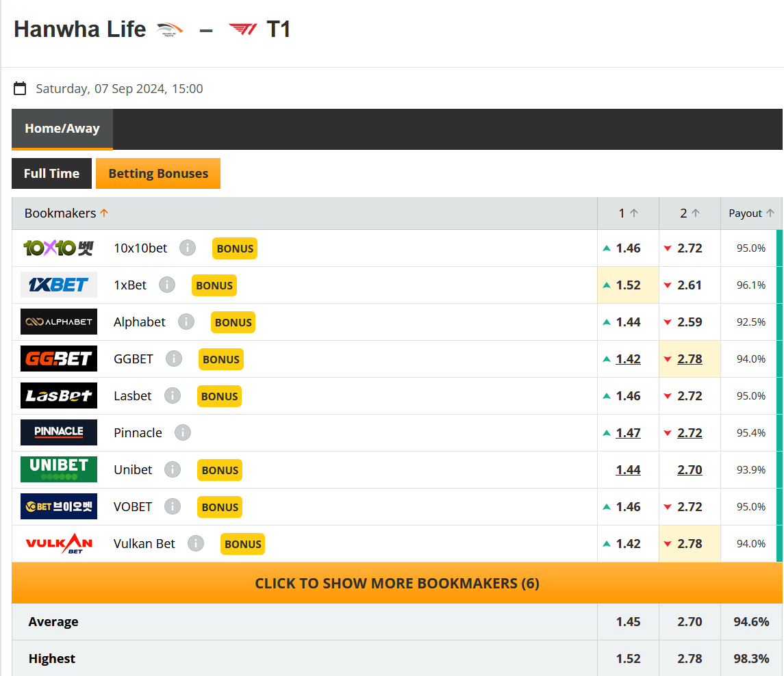Click Unibet BONUS badge
The width and height of the screenshot is (784, 676).
220,470
